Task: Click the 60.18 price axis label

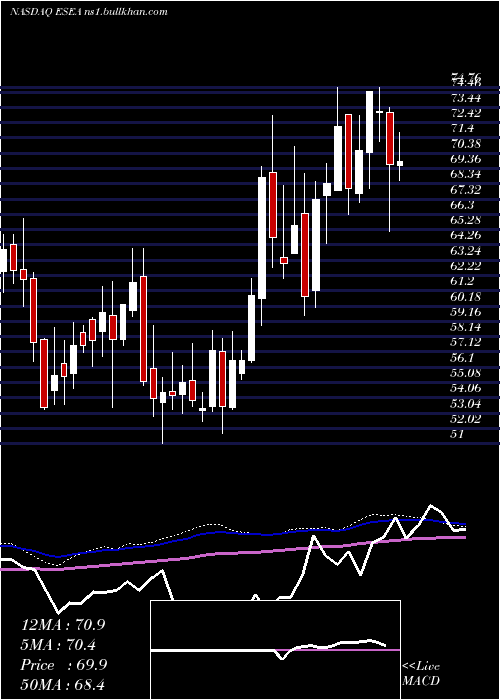Action: point(466,296)
